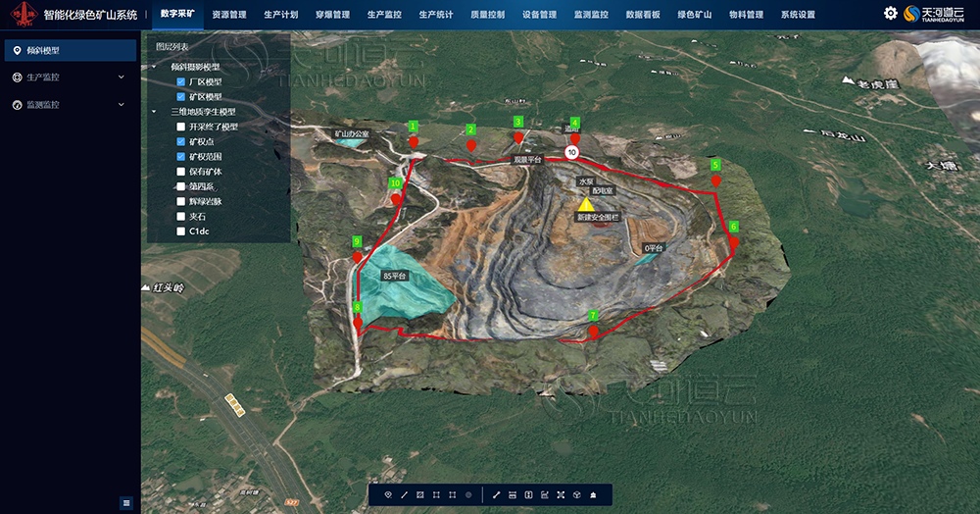The width and height of the screenshot is (980, 514).
Task: Click boundary point pin number 9
Action: click(357, 257)
